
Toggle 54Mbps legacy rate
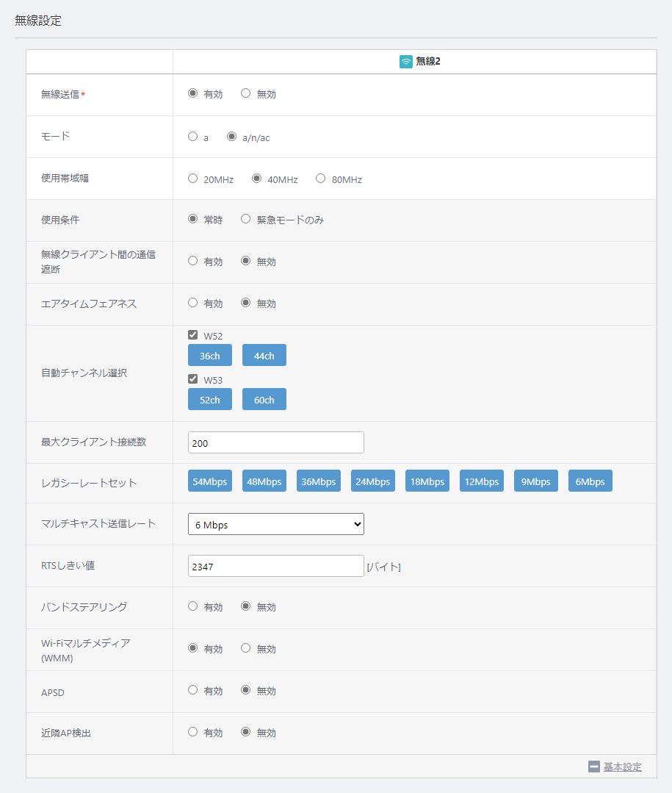tap(210, 481)
